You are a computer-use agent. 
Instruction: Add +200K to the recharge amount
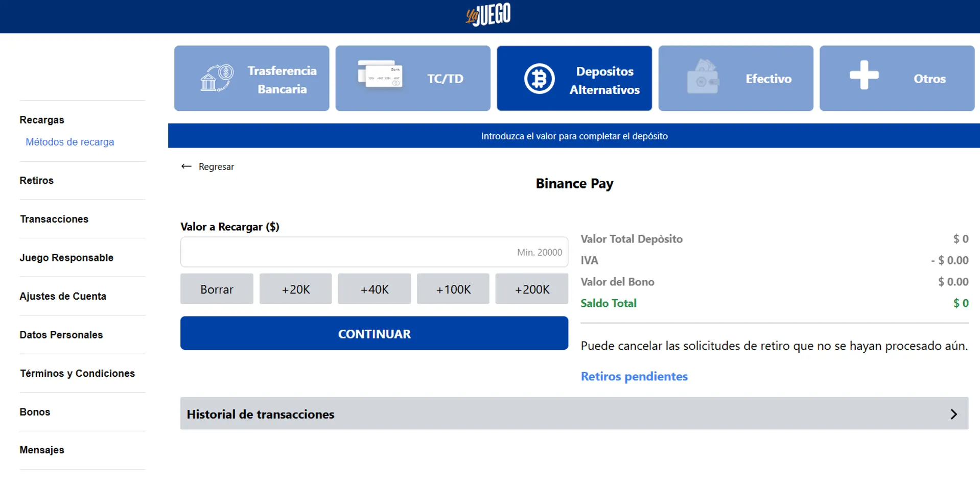click(x=531, y=288)
